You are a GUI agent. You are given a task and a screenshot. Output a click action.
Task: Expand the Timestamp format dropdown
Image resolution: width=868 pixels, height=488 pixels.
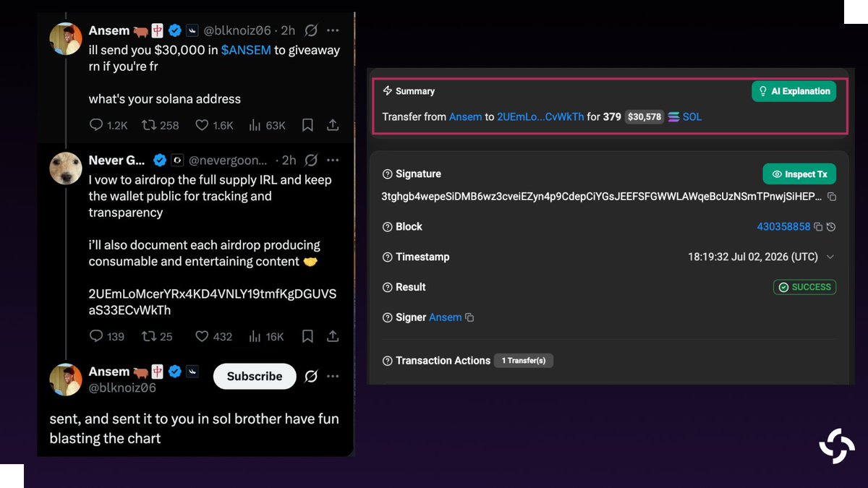click(830, 257)
